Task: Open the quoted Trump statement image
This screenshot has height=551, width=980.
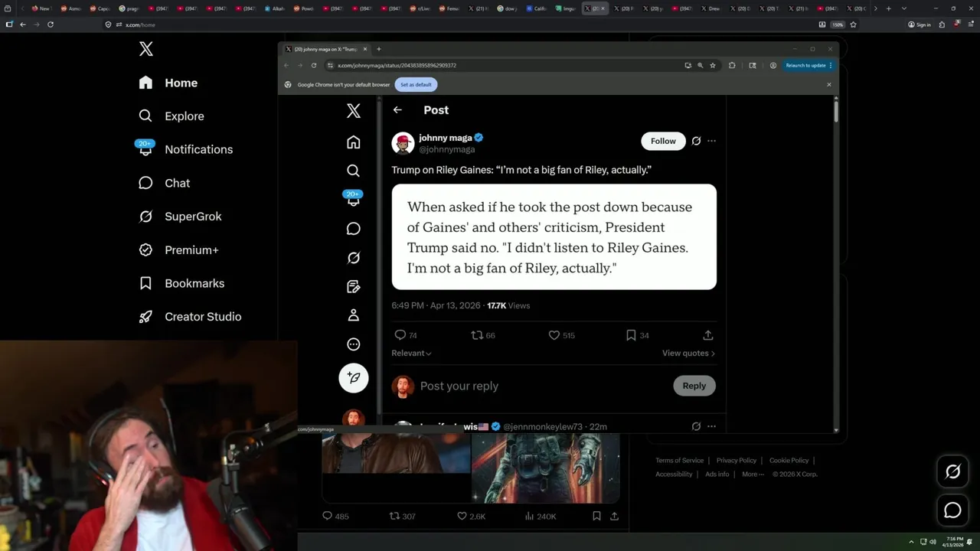Action: click(x=554, y=236)
